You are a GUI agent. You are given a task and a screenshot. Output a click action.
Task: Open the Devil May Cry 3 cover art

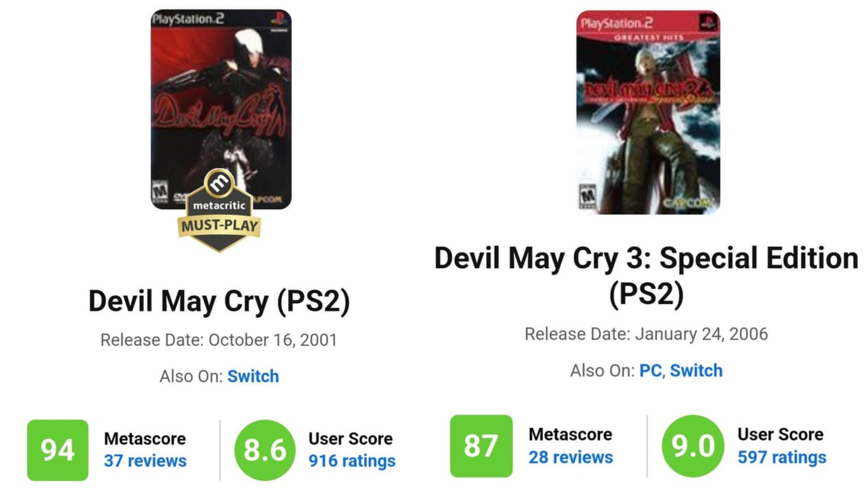click(x=648, y=112)
